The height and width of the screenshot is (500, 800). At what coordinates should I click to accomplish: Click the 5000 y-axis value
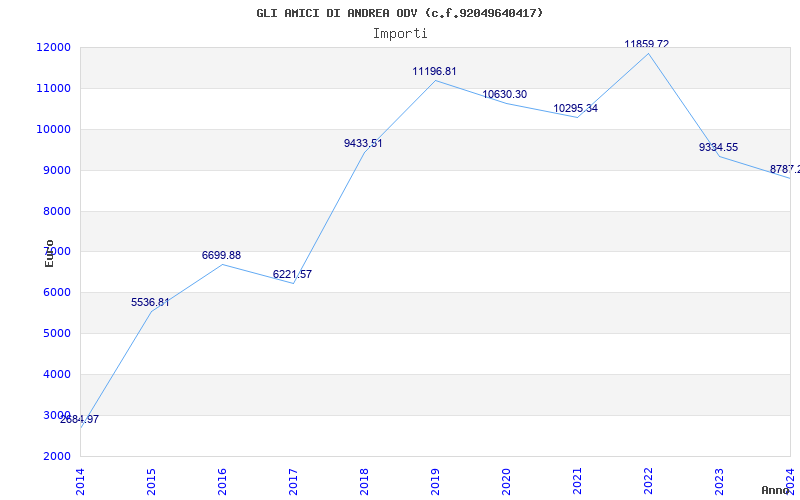56,333
